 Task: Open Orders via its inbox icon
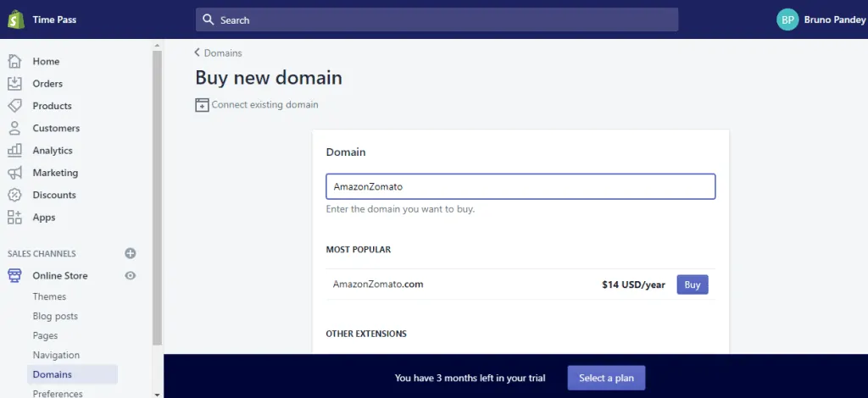[x=14, y=83]
